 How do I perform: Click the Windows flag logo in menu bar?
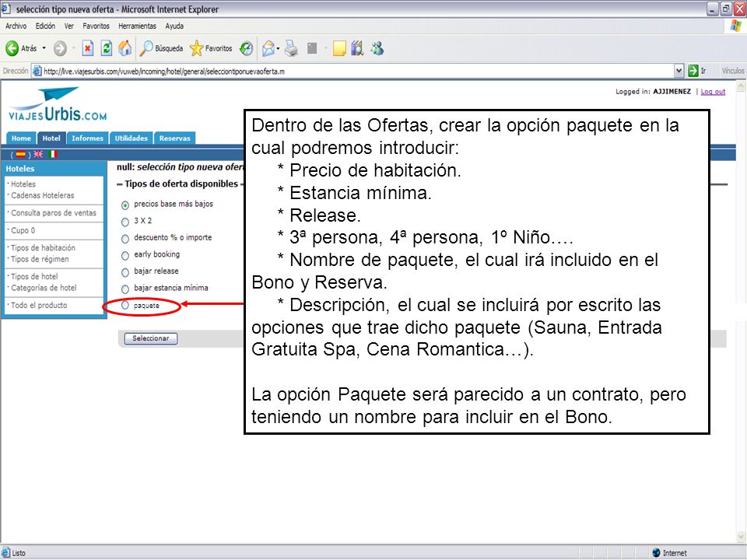736,26
